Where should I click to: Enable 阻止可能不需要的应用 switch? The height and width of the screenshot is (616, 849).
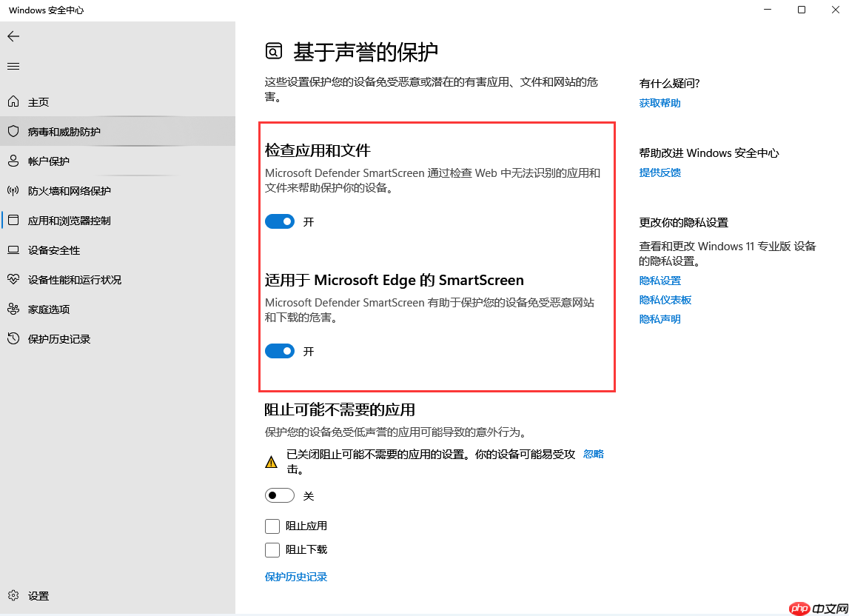279,495
